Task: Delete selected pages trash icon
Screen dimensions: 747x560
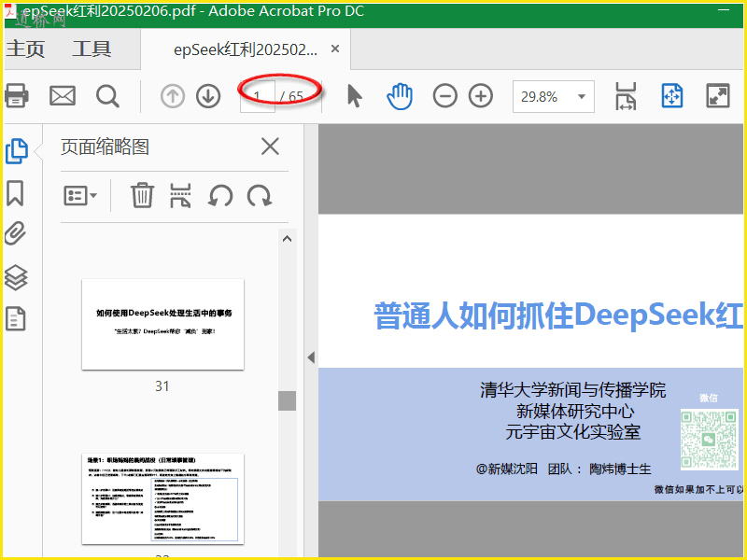Action: 142,195
